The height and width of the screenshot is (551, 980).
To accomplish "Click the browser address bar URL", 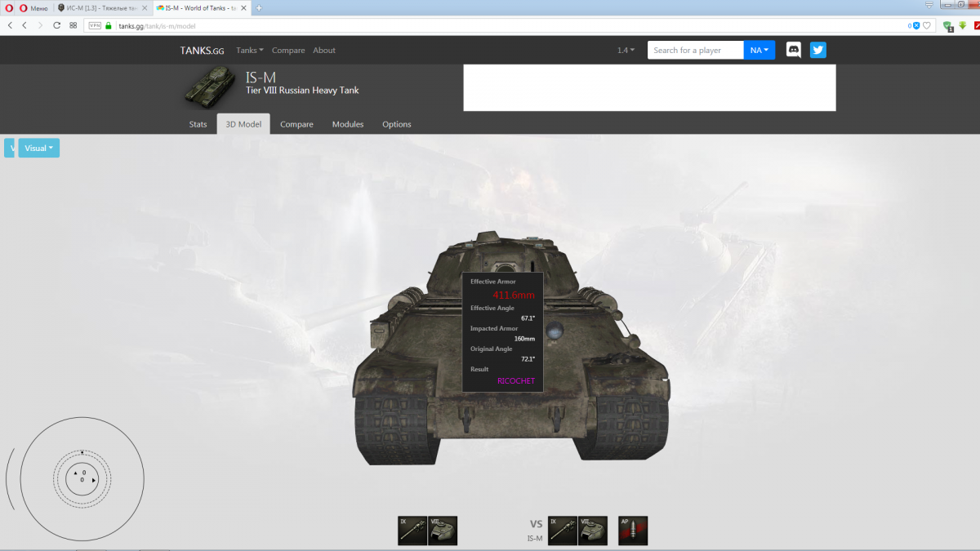I will coord(157,25).
